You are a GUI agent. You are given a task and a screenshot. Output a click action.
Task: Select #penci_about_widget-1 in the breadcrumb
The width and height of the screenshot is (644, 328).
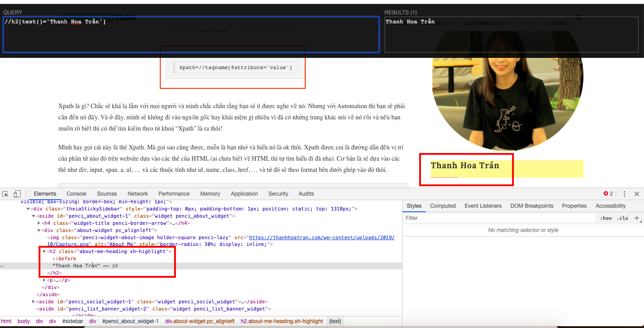click(131, 321)
